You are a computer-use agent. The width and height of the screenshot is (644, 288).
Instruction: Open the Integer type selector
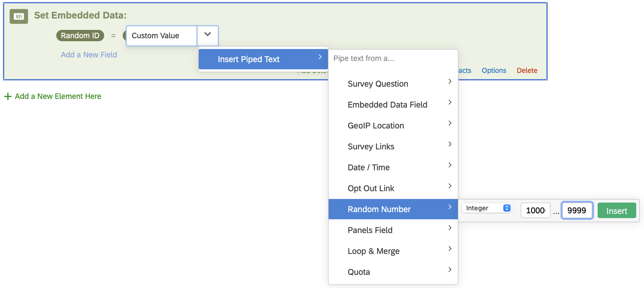(x=487, y=208)
